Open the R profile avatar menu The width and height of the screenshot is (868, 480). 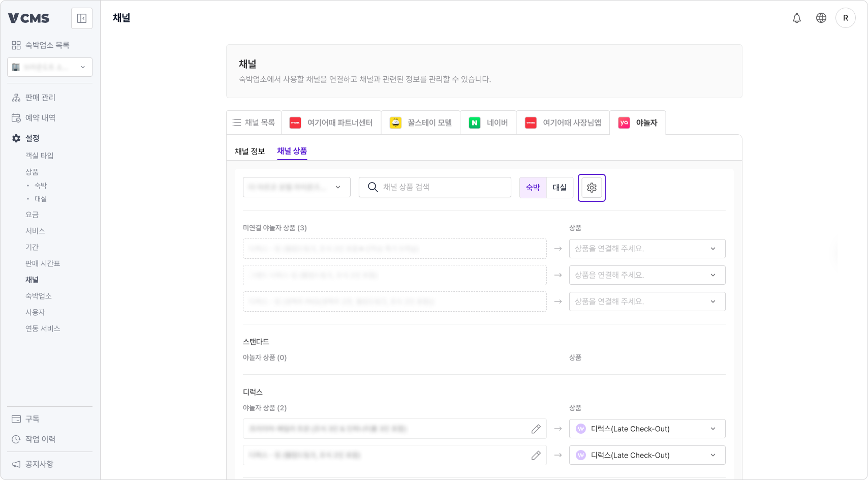coord(846,18)
